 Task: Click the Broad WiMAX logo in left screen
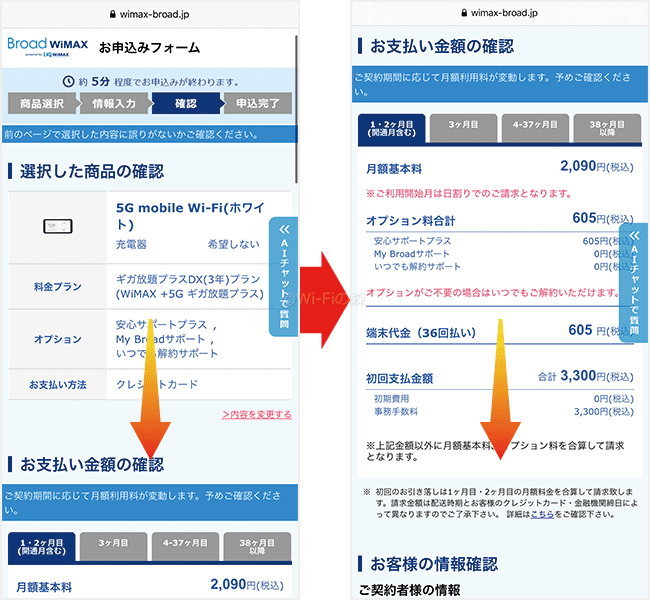(48, 47)
